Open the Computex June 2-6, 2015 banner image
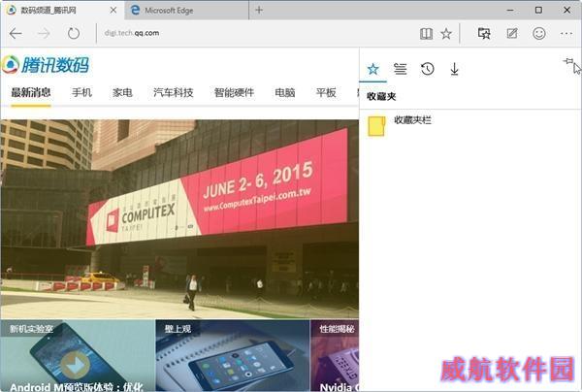582x392 pixels. click(179, 219)
